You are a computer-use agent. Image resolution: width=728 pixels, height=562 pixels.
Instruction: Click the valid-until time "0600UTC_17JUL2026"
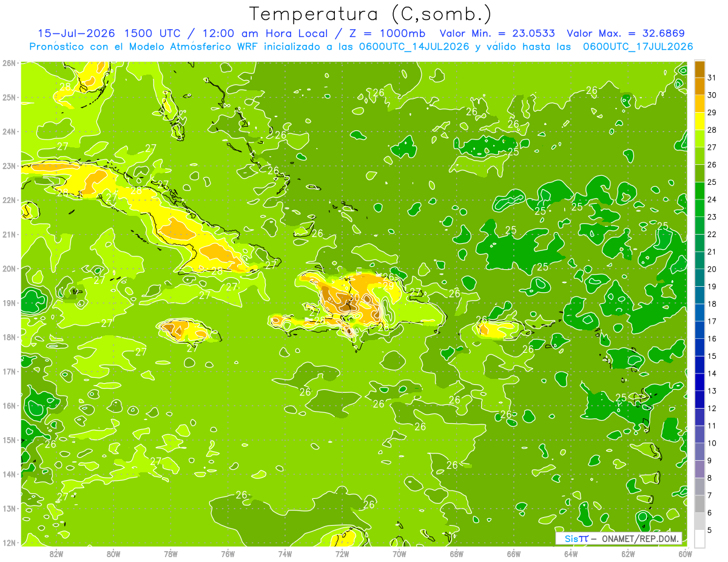[x=638, y=47]
